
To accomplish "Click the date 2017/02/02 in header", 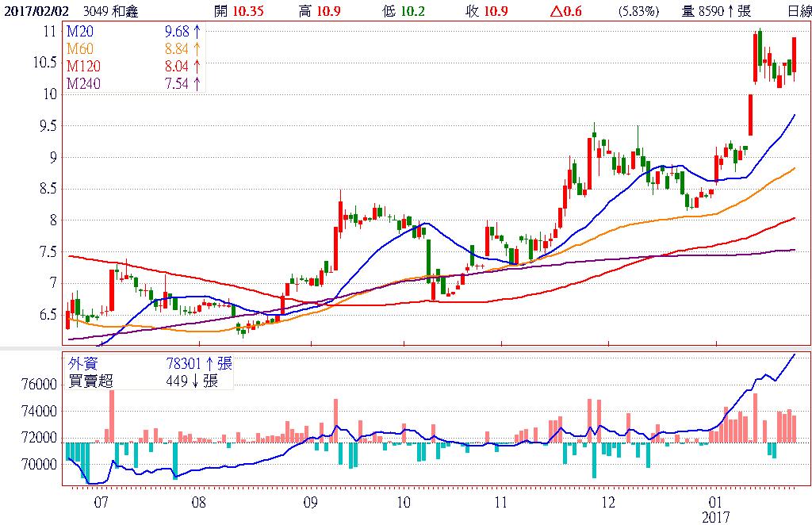I will tap(38, 11).
